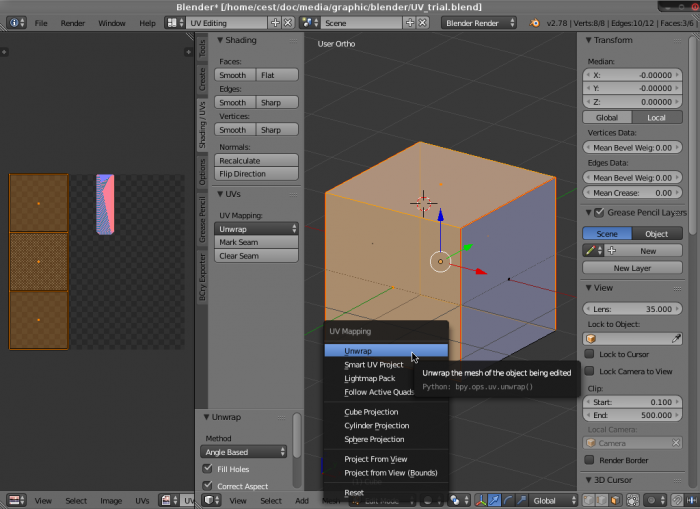The image size is (700, 509).
Task: Switch to the Grease Pencil sidebar tab
Action: point(202,221)
